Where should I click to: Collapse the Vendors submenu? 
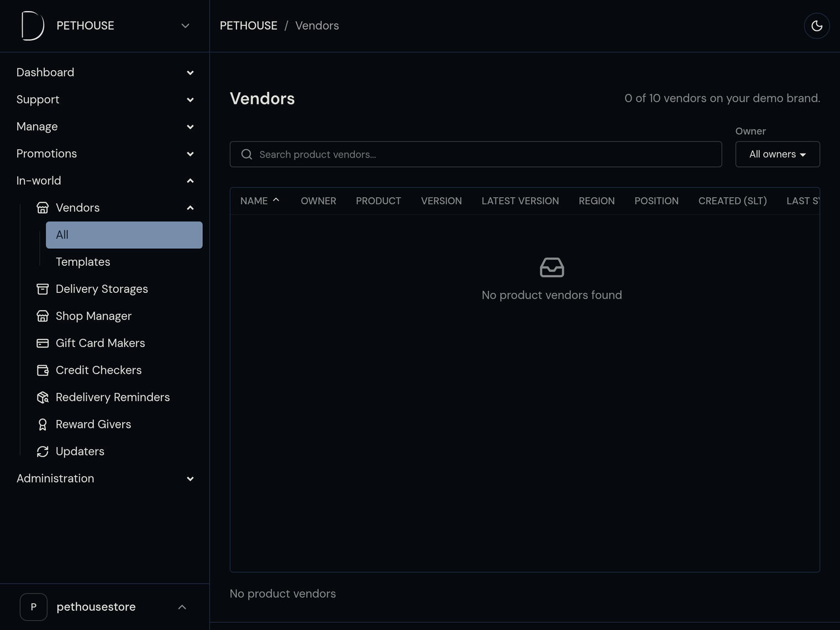pos(190,208)
